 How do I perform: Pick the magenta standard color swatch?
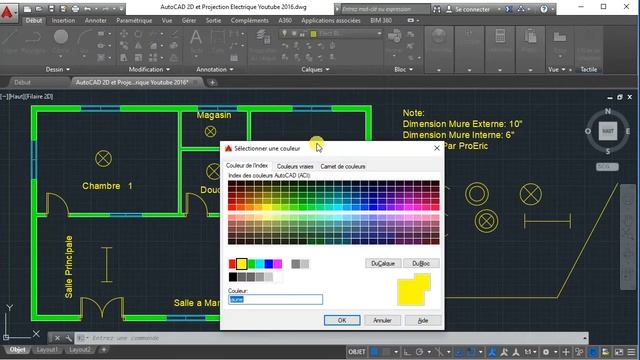[x=278, y=264]
